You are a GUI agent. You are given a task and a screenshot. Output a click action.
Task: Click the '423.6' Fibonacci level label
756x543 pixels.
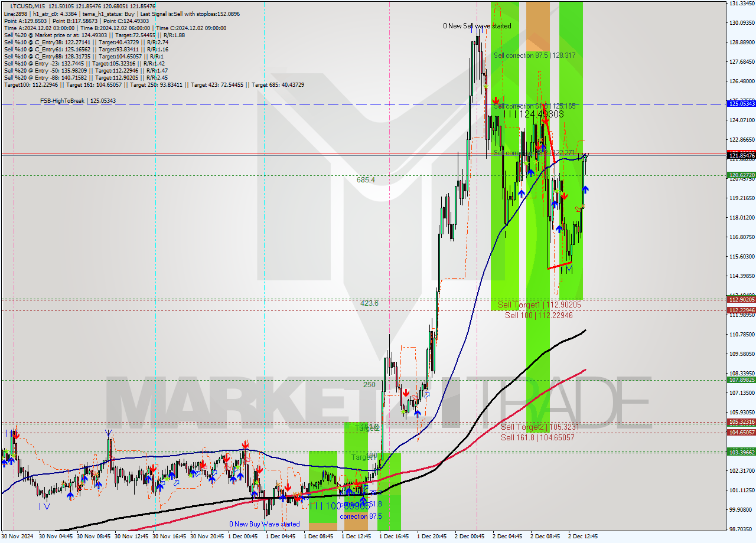click(x=370, y=303)
